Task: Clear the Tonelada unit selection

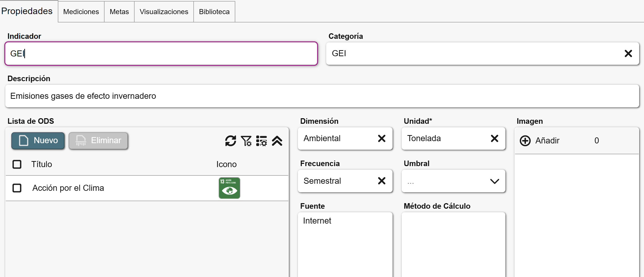Action: tap(494, 138)
